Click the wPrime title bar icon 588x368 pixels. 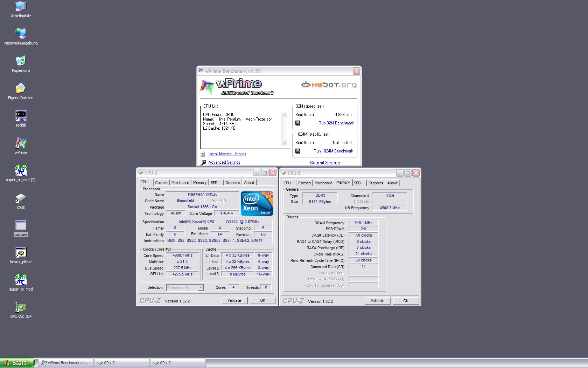[201, 71]
